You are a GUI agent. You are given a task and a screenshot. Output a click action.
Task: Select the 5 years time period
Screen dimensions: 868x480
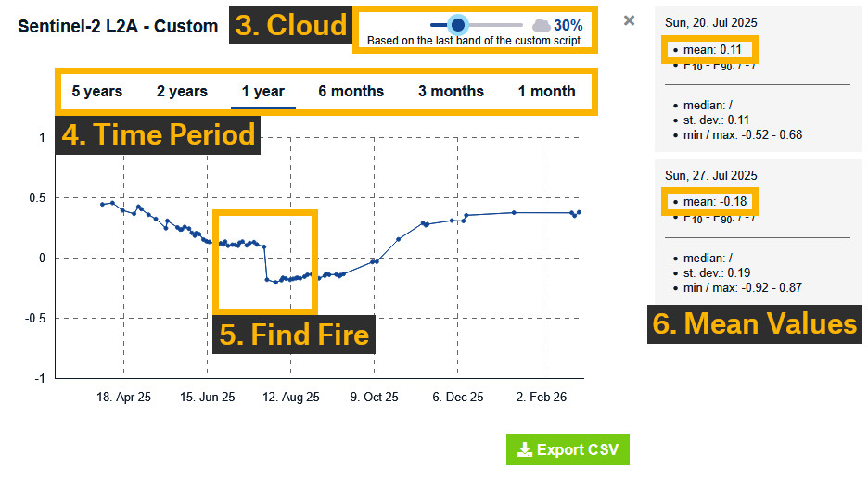(x=96, y=91)
